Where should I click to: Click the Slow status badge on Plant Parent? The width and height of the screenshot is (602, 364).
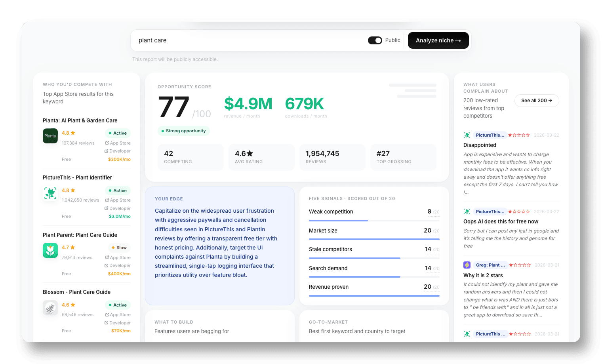tap(119, 247)
